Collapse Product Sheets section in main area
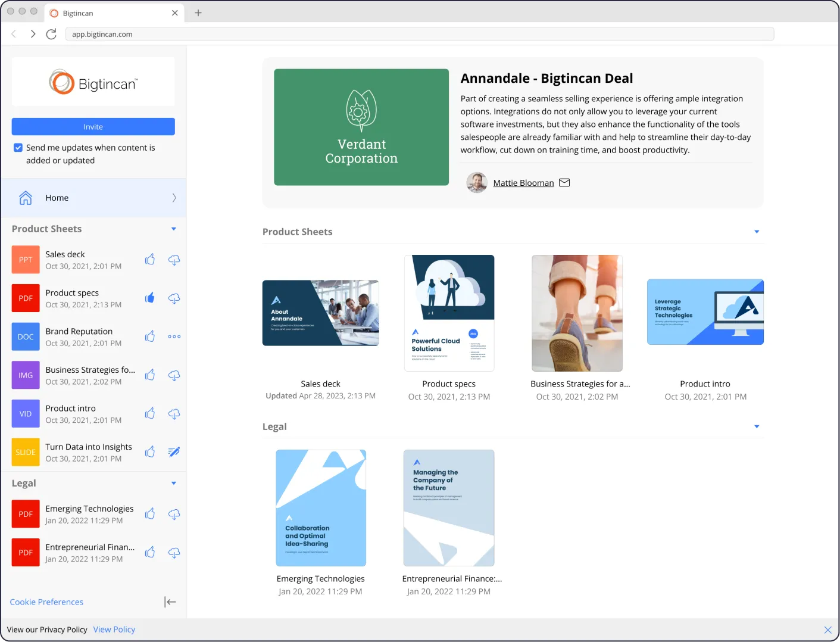Viewport: 840px width, 642px height. point(757,232)
